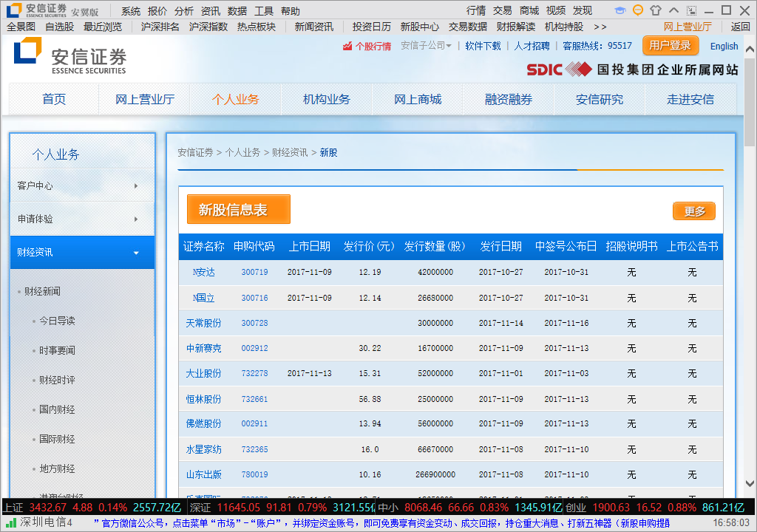Click the 用户登录 button
This screenshot has width=757, height=532.
click(670, 45)
